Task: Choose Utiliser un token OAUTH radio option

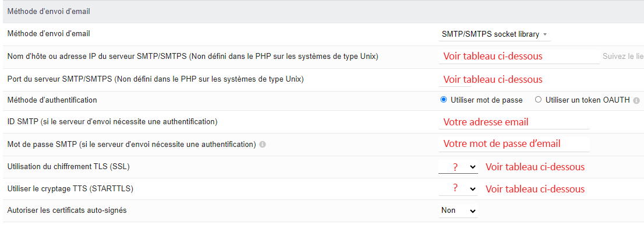Action: click(x=539, y=100)
